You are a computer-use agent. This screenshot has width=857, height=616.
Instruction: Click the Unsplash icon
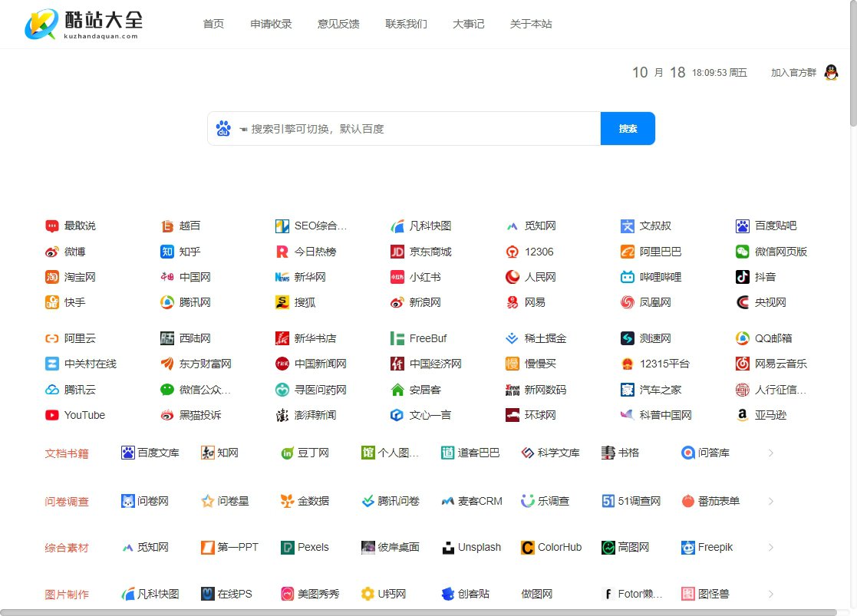pos(448,548)
